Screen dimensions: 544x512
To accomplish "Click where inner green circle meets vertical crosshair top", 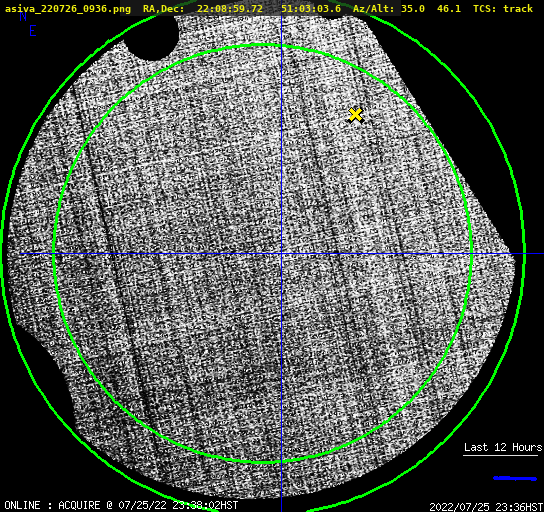I will [281, 45].
